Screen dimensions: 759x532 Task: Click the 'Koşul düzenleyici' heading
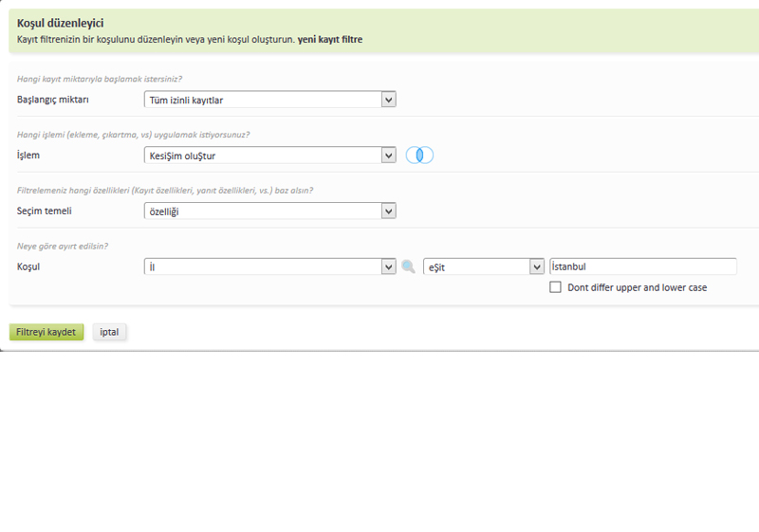point(61,23)
